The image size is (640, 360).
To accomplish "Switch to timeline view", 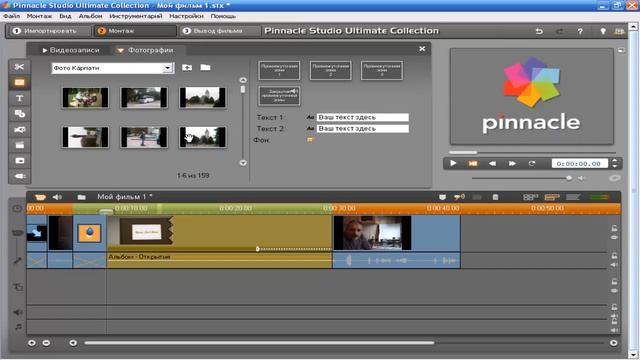I will (x=552, y=197).
